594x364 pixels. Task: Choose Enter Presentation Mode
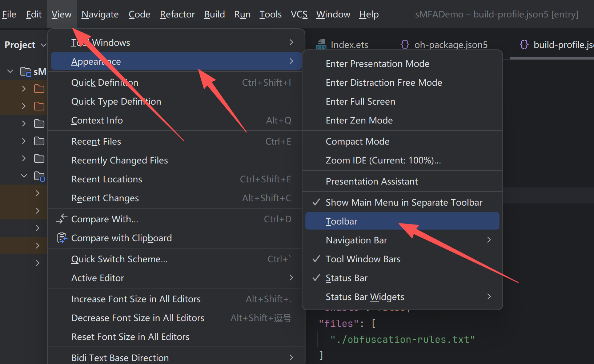click(x=402, y=64)
